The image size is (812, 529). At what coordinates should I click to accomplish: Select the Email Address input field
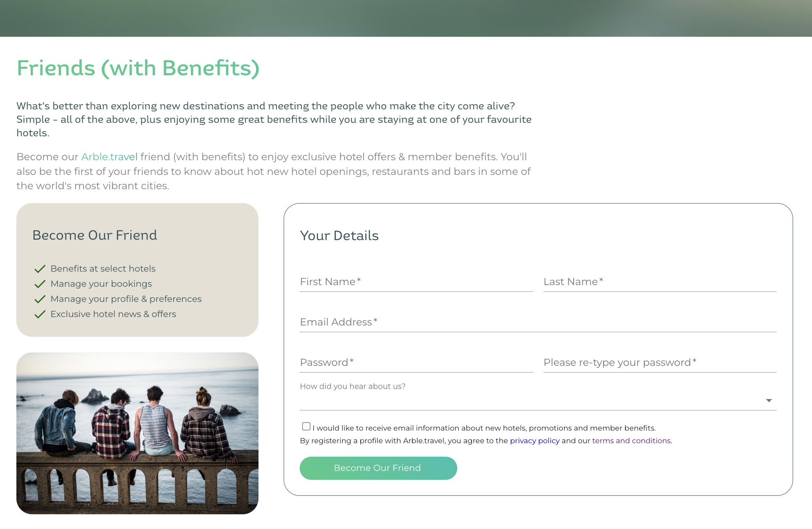point(538,322)
